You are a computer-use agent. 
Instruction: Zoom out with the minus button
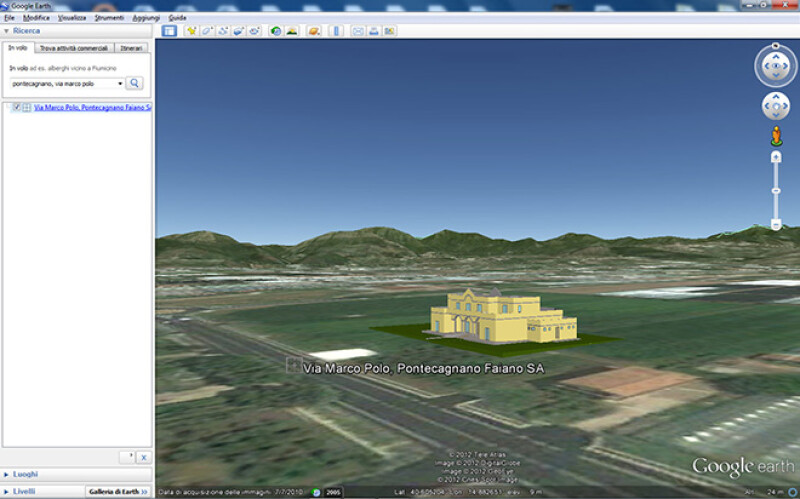pos(776,224)
